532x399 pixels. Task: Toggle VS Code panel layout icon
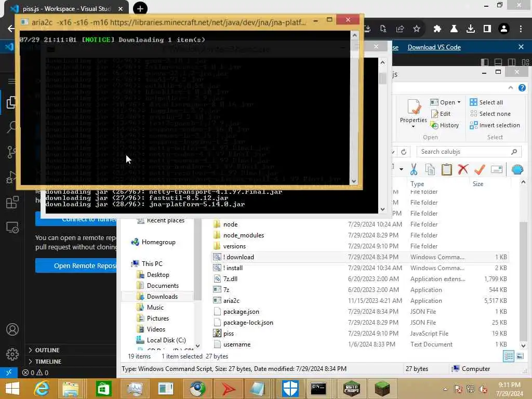(498, 62)
